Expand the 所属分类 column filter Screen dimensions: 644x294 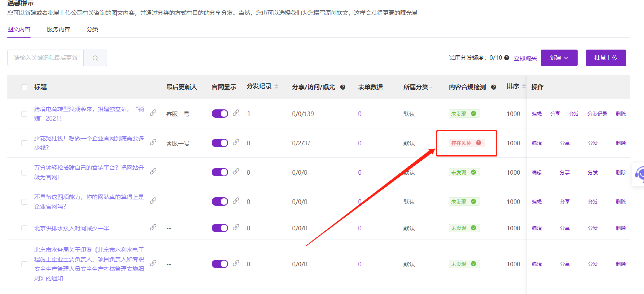431,87
